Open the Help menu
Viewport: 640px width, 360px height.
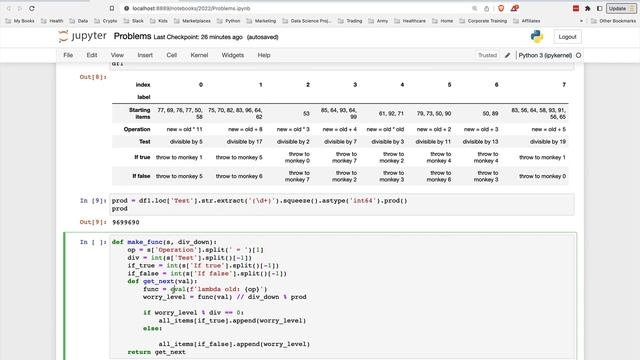click(264, 55)
